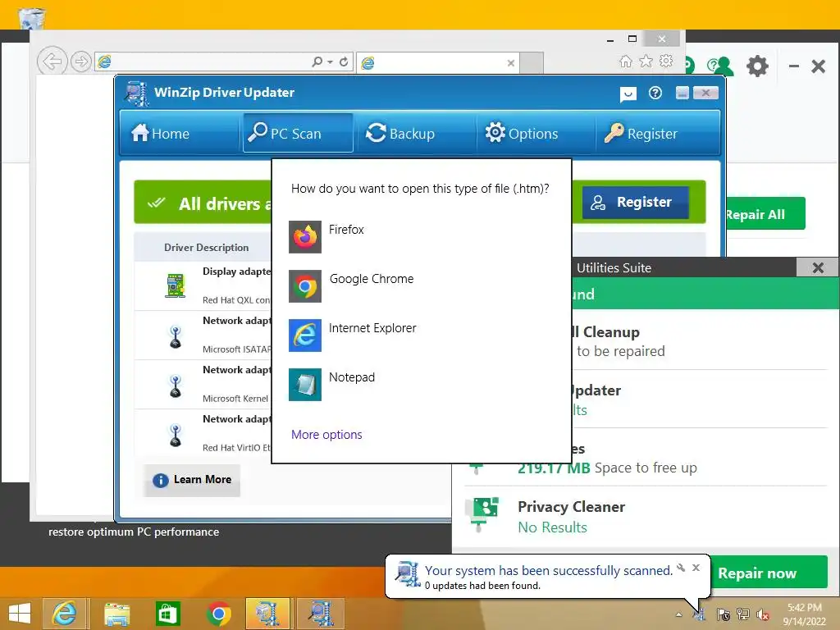Click 'Your system has been successfully scanned.' message

[x=549, y=571]
